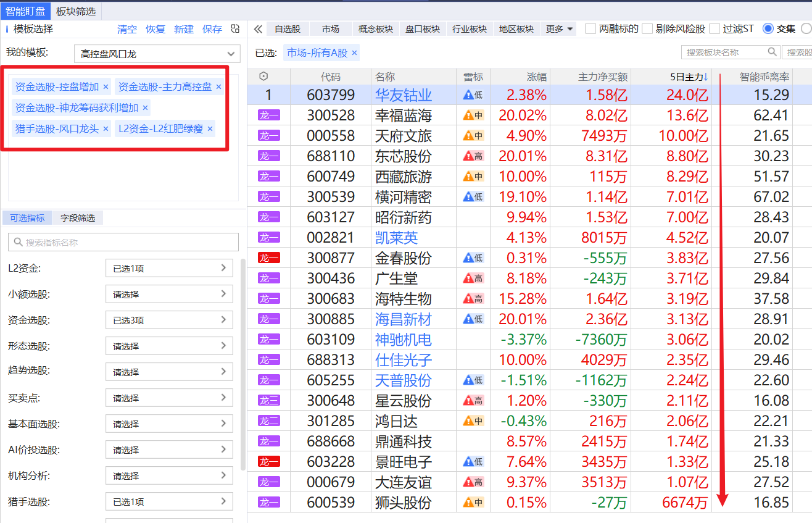
Task: Click the 高 risk badge for 广生堂
Action: point(474,278)
